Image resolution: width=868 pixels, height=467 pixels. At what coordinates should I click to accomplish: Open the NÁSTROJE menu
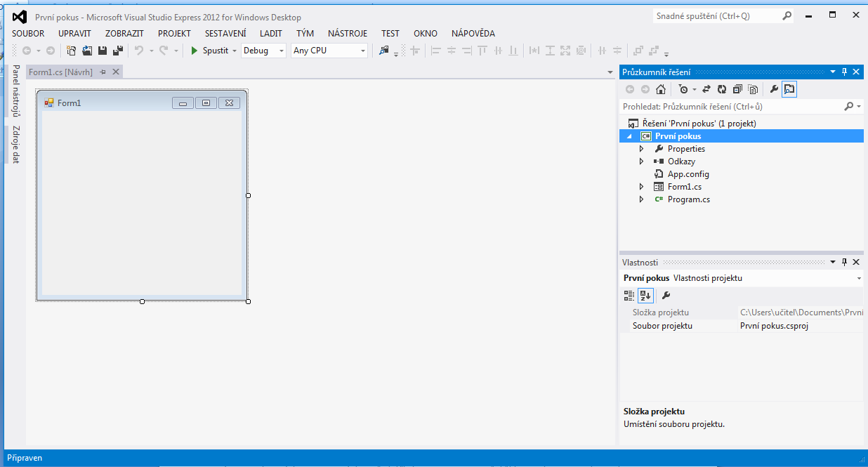point(348,33)
